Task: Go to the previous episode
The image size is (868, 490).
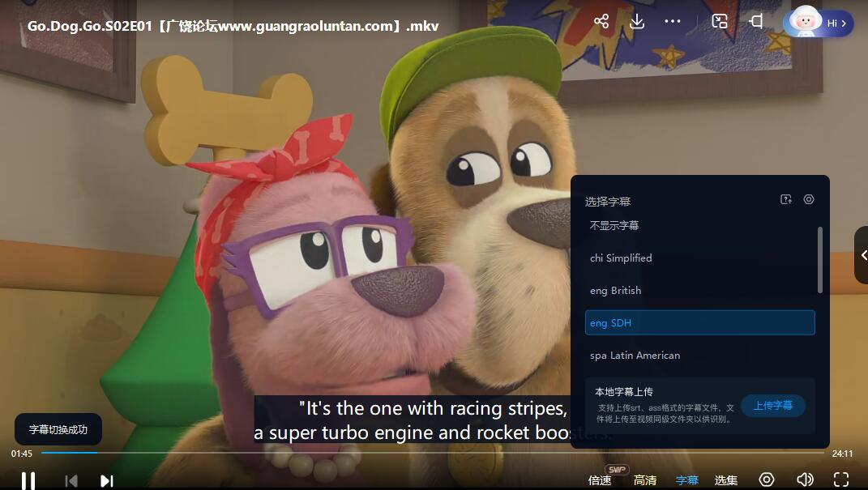Action: (71, 480)
